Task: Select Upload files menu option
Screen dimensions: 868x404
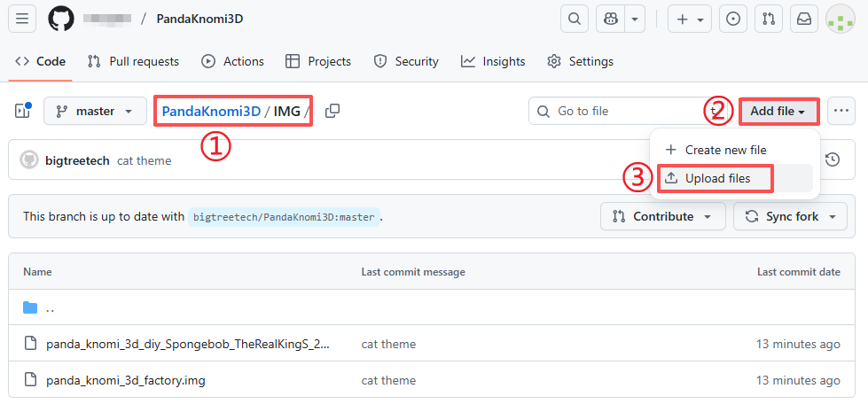Action: [716, 178]
